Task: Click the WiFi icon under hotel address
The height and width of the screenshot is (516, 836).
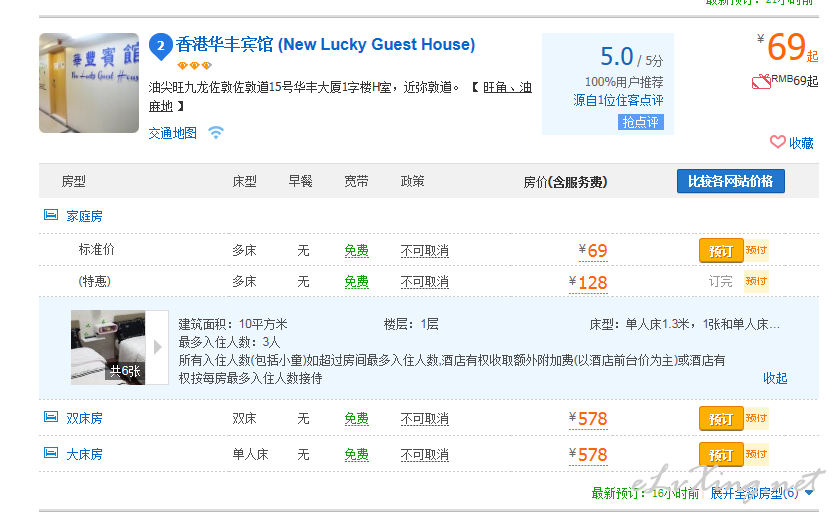Action: coord(216,132)
